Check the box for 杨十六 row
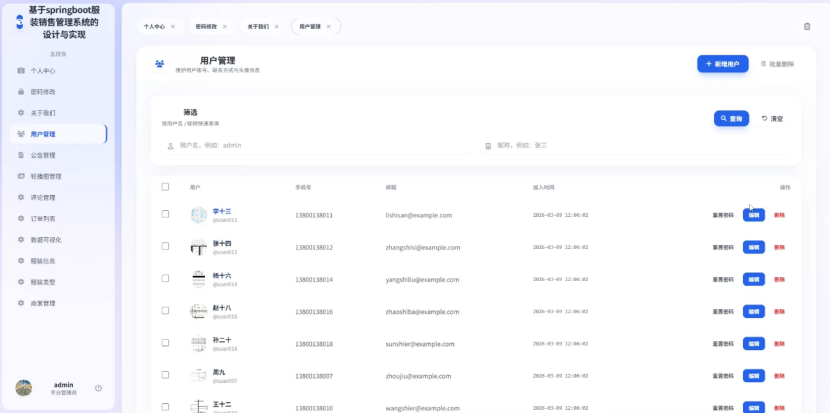This screenshot has width=830, height=413. (x=165, y=279)
